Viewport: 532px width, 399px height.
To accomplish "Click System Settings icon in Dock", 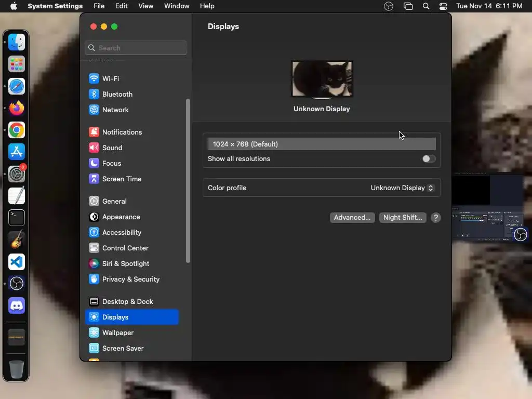I will tap(16, 174).
